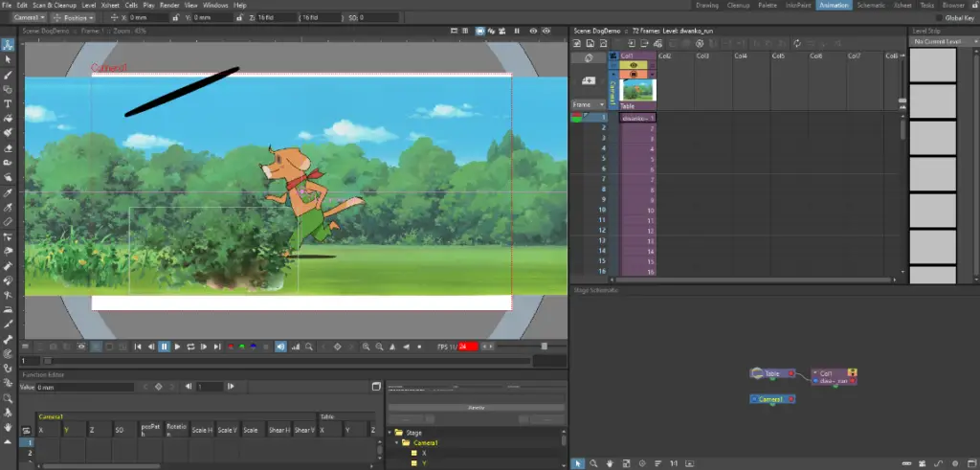This screenshot has width=980, height=470.
Task: Jump to last frame in viewer
Action: (x=217, y=347)
